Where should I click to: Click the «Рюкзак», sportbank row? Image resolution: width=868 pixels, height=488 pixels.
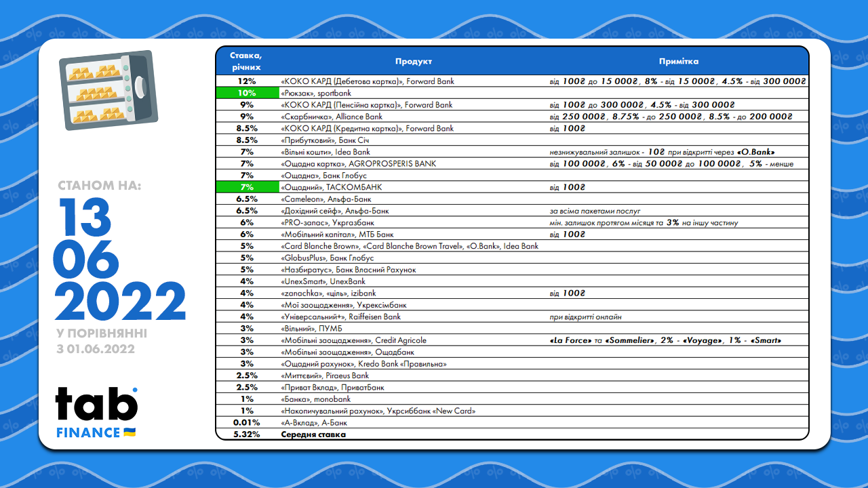pyautogui.click(x=316, y=93)
